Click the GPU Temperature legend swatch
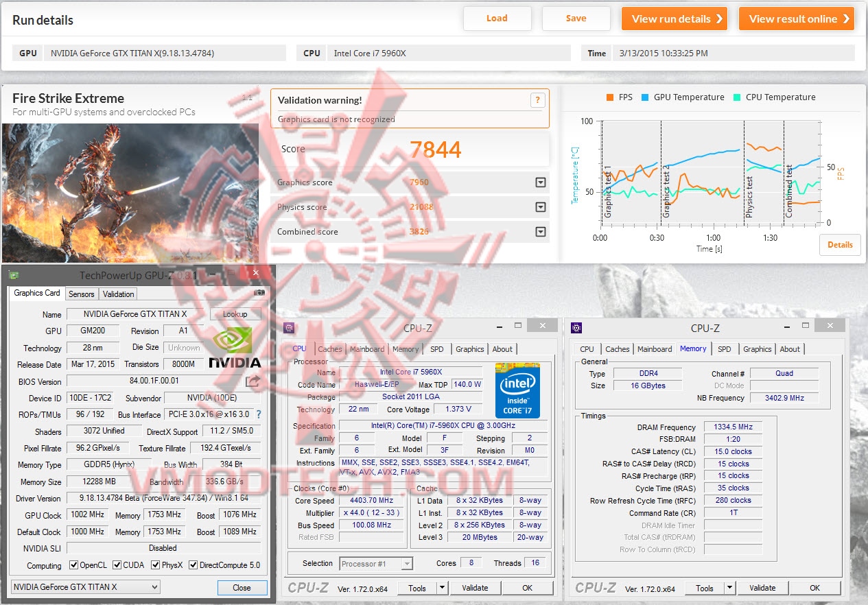 tap(645, 97)
